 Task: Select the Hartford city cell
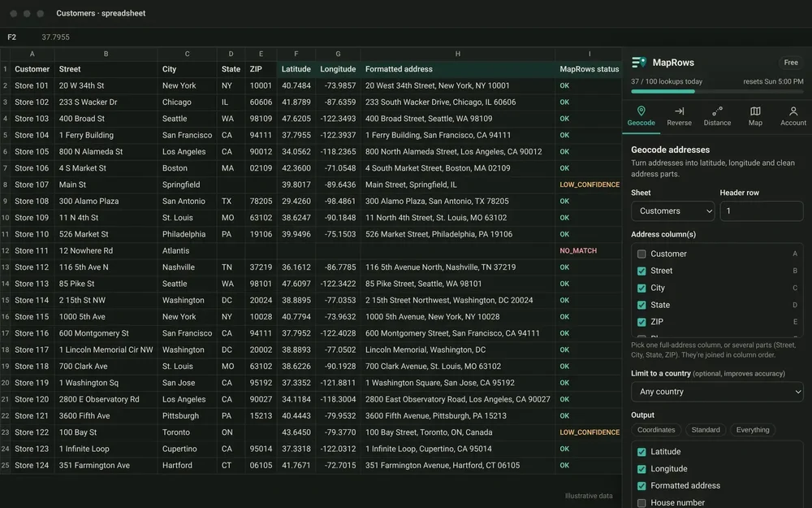tap(187, 466)
